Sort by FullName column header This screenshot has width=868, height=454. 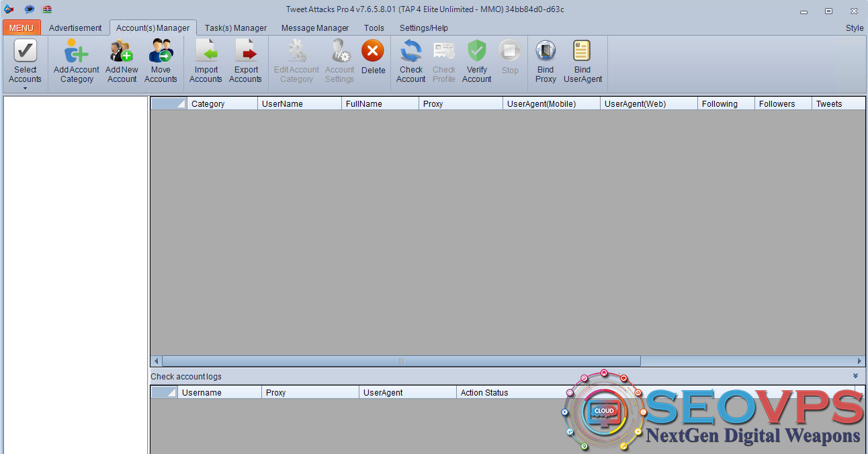coord(380,103)
